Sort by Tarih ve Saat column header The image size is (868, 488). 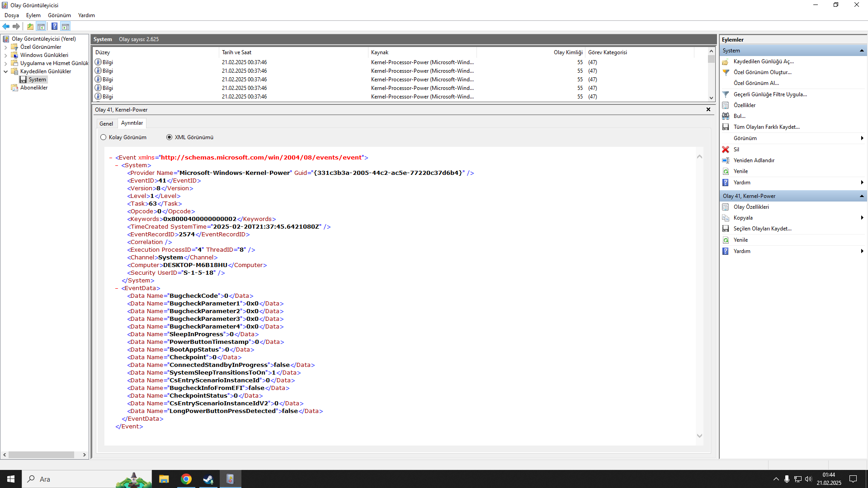pyautogui.click(x=293, y=52)
